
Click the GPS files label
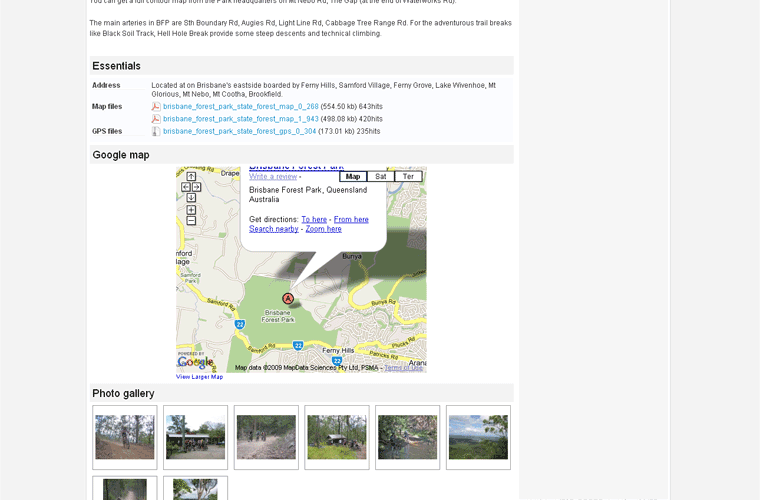tap(107, 131)
